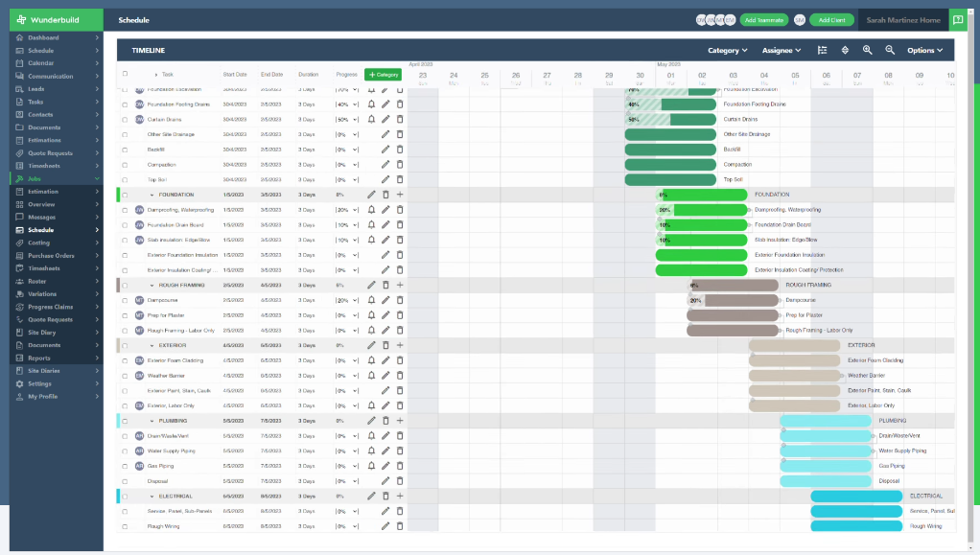This screenshot has height=555, width=980.
Task: Click the Add Client button
Action: coord(832,20)
